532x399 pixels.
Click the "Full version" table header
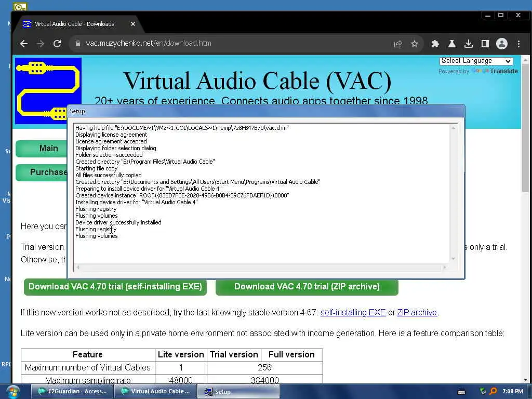point(291,355)
